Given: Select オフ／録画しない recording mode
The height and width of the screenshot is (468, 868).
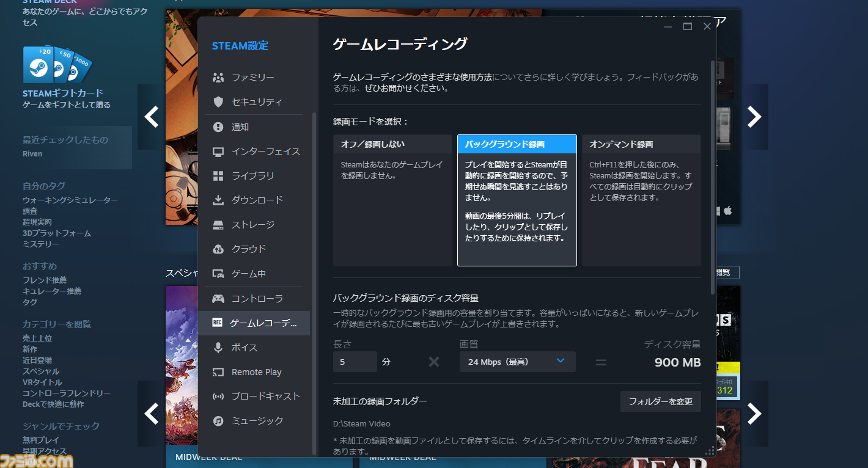Looking at the screenshot, I should pos(392,200).
